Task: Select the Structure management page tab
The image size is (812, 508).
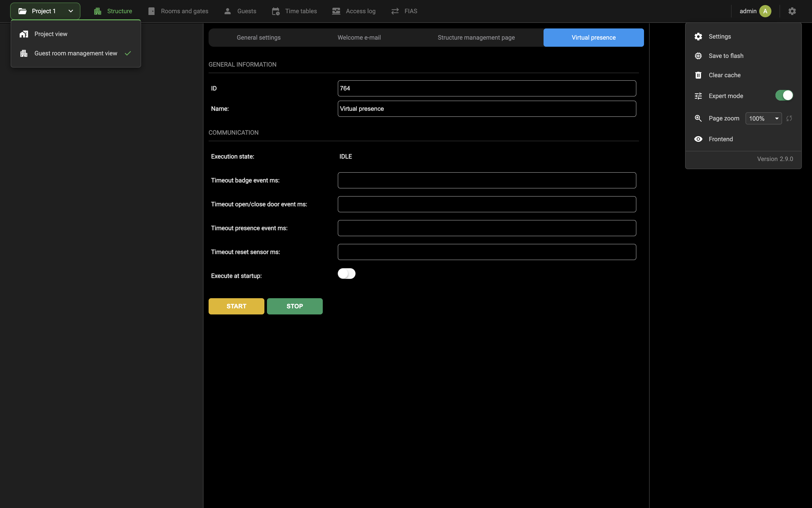Action: tap(476, 38)
